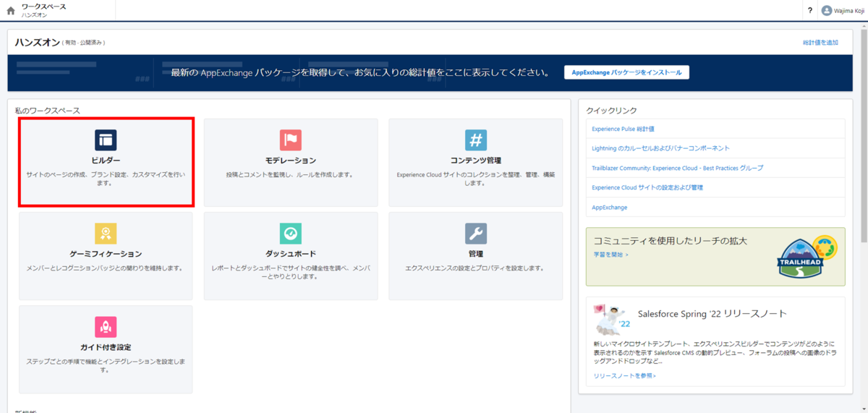The image size is (868, 413).
Task: Open Trailblazer Community Best Practices グループ link
Action: pyautogui.click(x=677, y=168)
